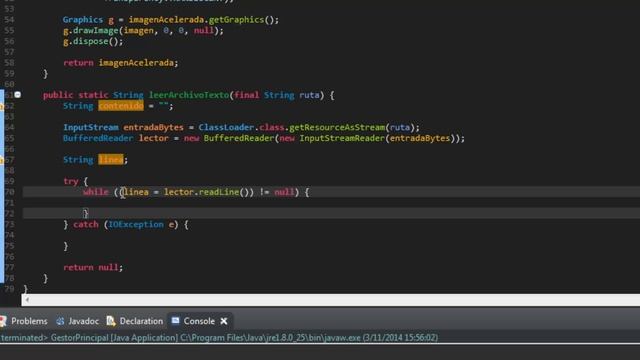
Task: Click the highlighted 'contenido' variable
Action: (x=121, y=106)
